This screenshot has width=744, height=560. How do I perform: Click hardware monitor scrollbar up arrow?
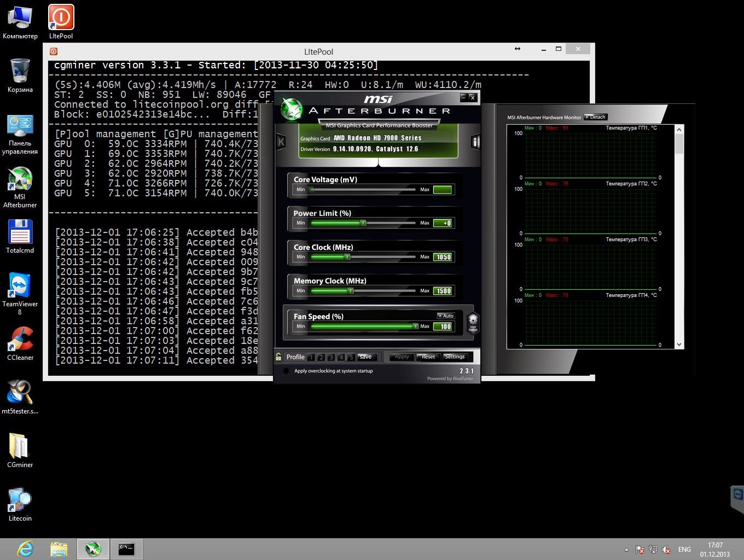[x=679, y=129]
